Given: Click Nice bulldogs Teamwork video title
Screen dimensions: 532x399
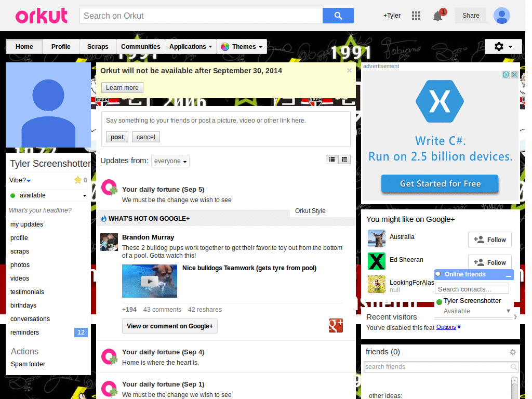Looking at the screenshot, I should pos(249,268).
